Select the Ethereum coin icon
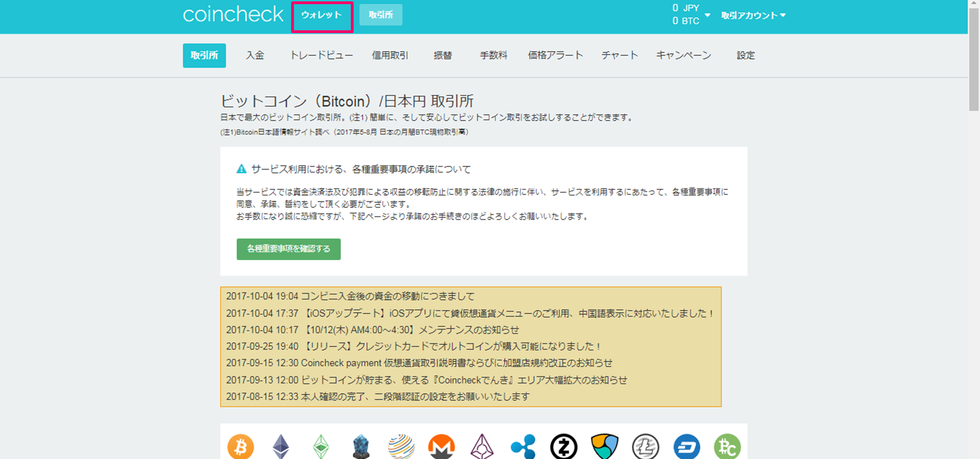 coord(281,447)
